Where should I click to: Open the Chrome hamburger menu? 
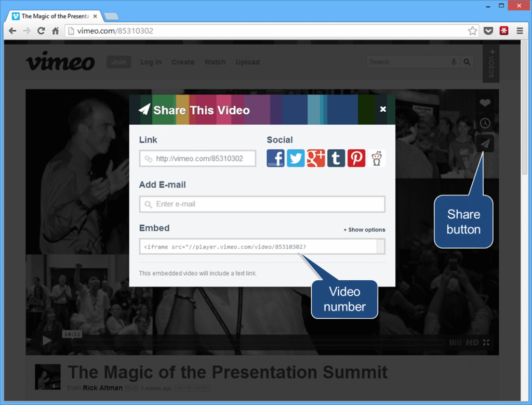coord(520,31)
